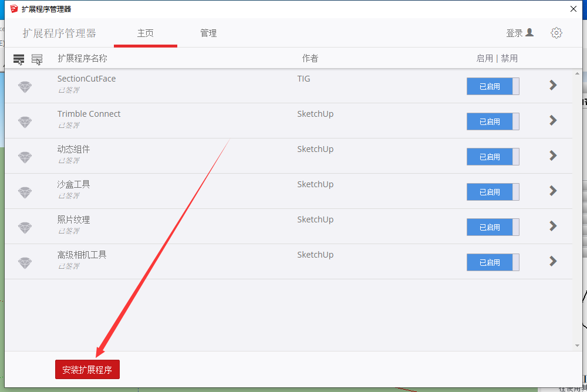
Task: Switch to the 管理 tab
Action: pos(208,33)
